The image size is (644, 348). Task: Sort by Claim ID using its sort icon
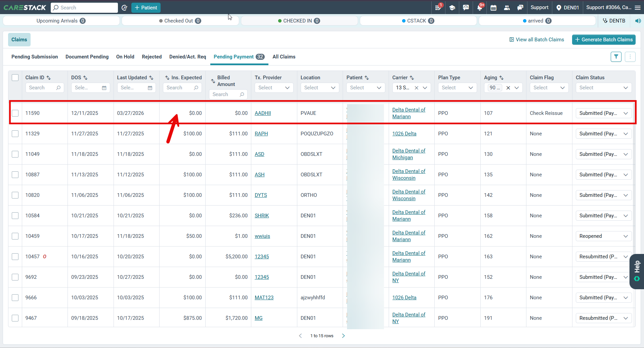pos(49,78)
